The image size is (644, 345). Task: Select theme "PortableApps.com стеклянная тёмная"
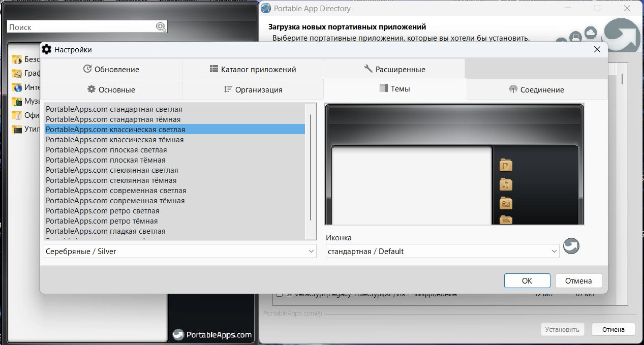pyautogui.click(x=175, y=180)
